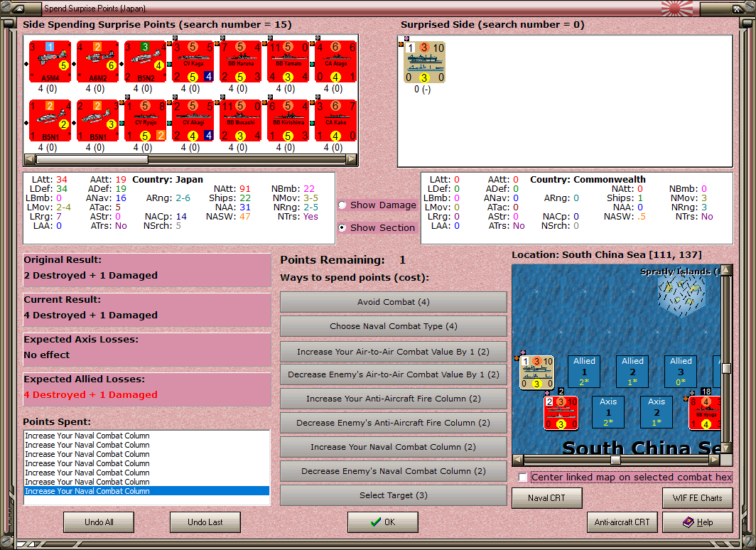
Task: Click Choose Naval Combat Type (4)
Action: coord(394,326)
